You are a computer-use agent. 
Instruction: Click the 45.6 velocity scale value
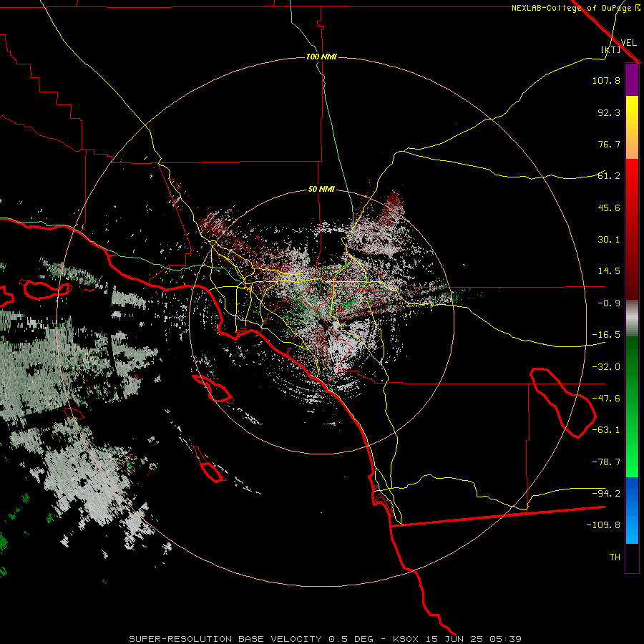(609, 208)
